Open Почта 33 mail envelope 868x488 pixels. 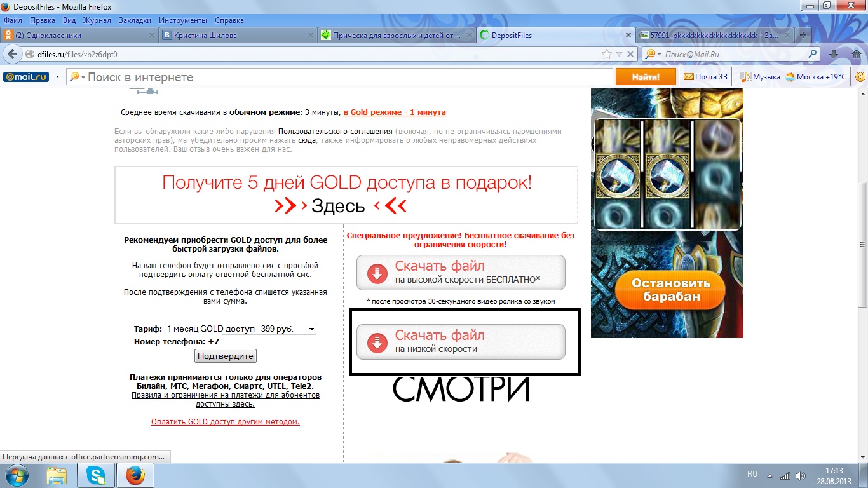click(x=705, y=77)
